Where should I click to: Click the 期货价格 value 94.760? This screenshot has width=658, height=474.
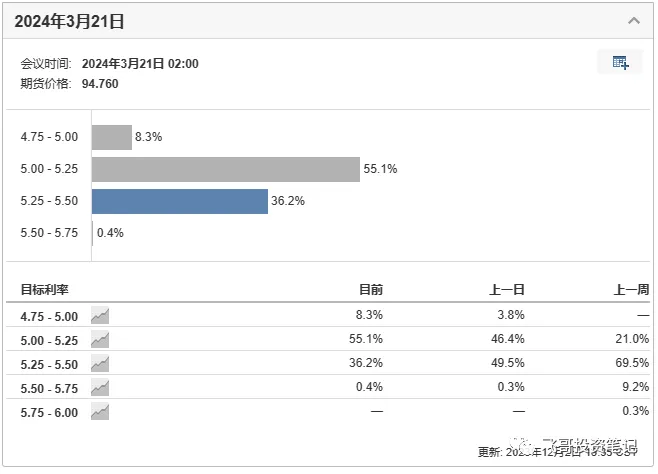point(100,84)
